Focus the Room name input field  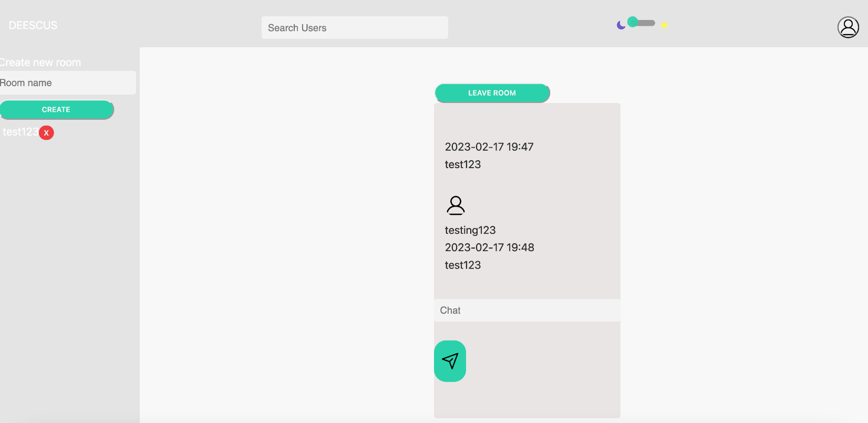coord(68,83)
